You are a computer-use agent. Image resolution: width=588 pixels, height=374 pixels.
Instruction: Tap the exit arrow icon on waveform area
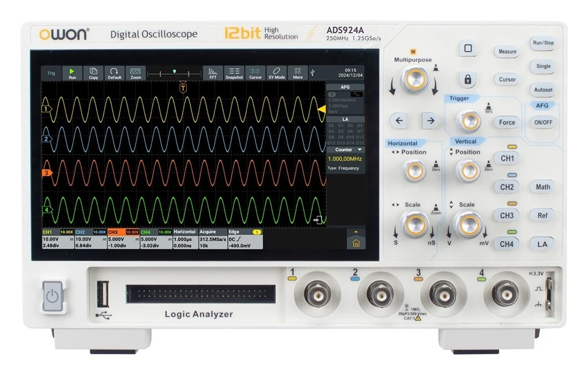pyautogui.click(x=318, y=219)
